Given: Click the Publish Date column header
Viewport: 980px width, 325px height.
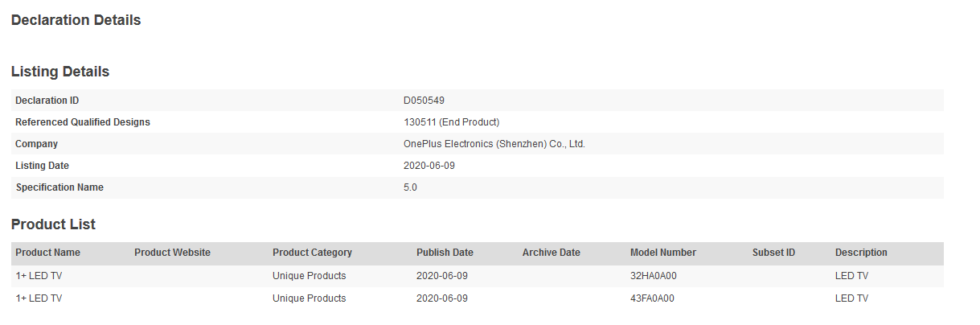Looking at the screenshot, I should 445,253.
